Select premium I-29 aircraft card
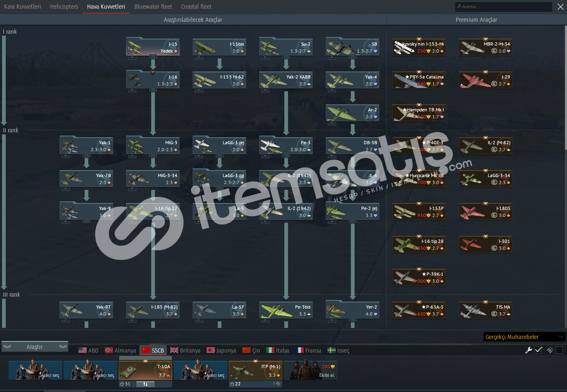Screen dimensions: 567x392 click(x=486, y=81)
